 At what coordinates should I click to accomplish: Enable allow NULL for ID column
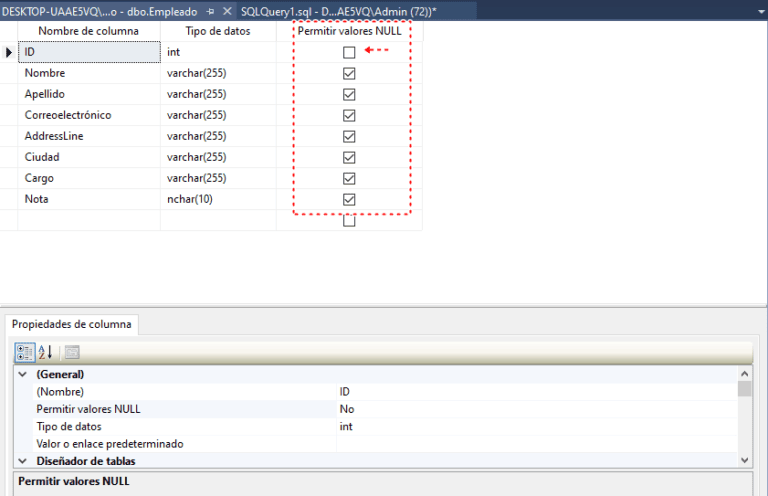click(349, 52)
